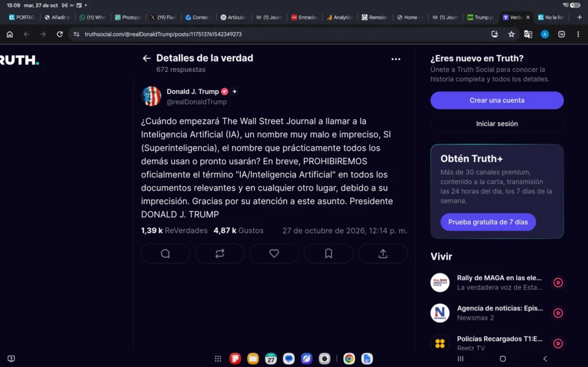Play the 'Policías Recargados' Reelz TV stream
Screen dimensions: 588x367
point(558,343)
